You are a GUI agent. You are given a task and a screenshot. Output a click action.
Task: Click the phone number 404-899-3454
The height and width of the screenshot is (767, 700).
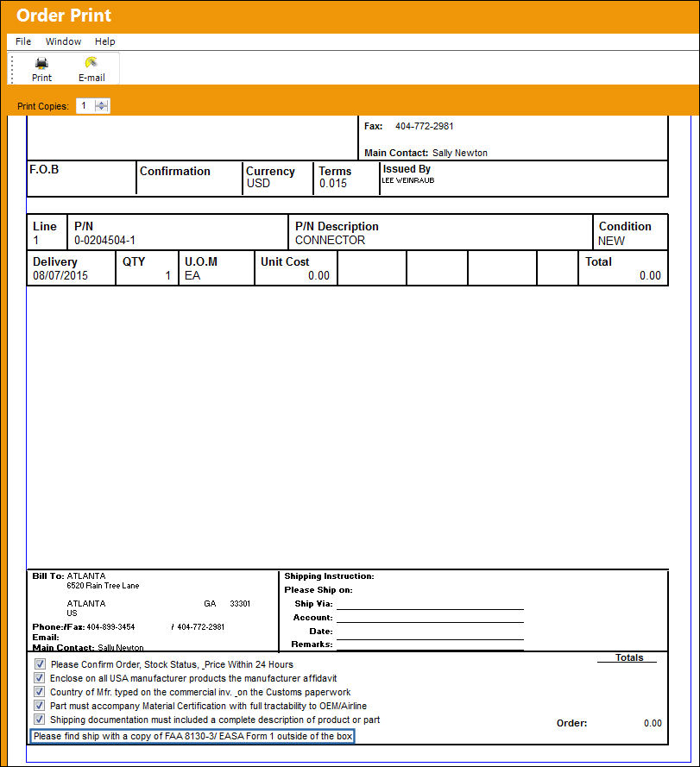[x=110, y=627]
